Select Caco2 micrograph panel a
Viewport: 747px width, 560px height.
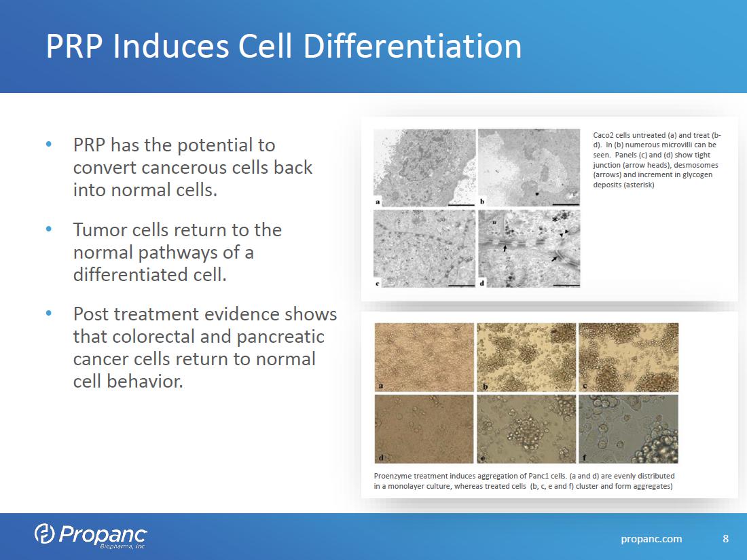click(x=424, y=168)
